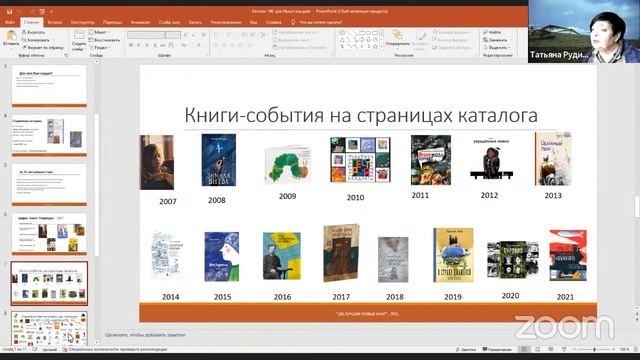
Task: Click the notes area 'Щелкните, чтобы добавить заметки'
Action: pyautogui.click(x=145, y=335)
